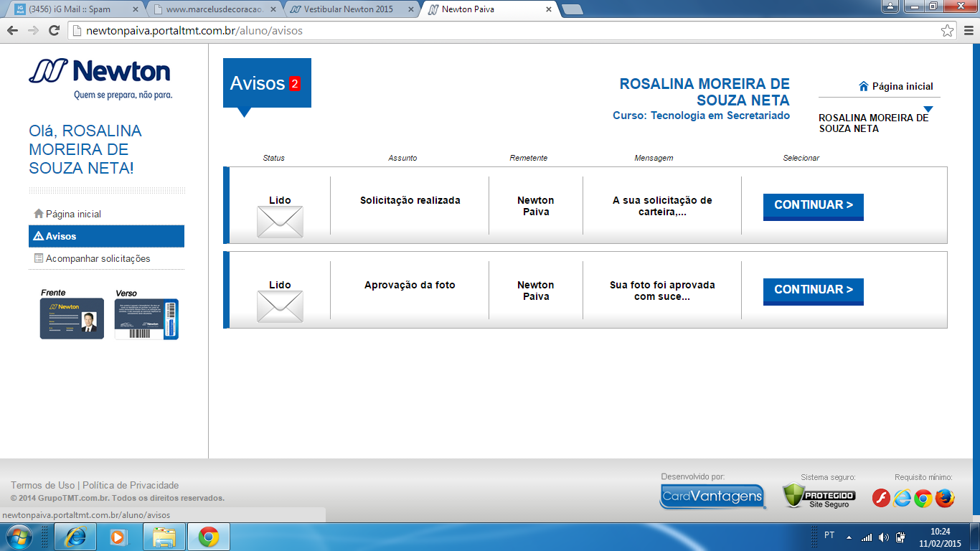Click the 'Solicitação realizada' subject text
Image resolution: width=980 pixels, height=551 pixels.
410,200
